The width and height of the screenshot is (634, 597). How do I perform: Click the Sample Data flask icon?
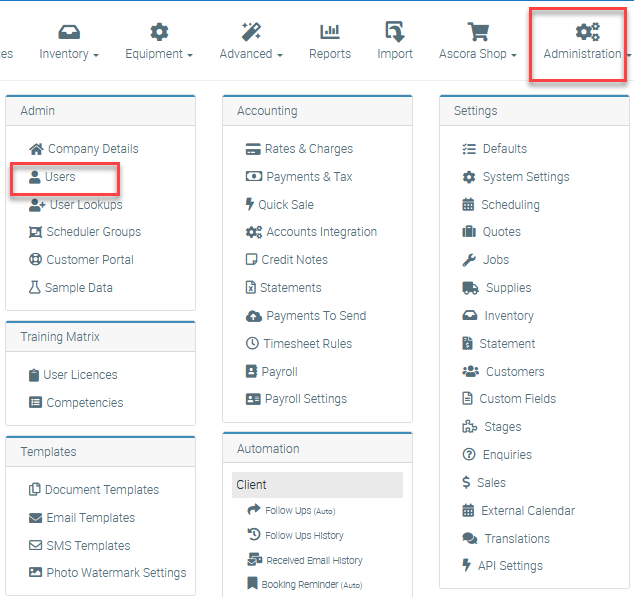tap(35, 288)
